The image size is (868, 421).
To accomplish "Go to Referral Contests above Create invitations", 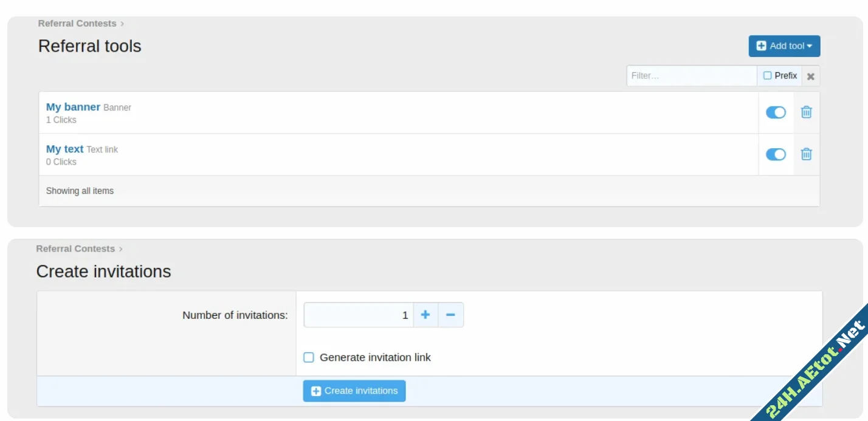I will [x=75, y=248].
